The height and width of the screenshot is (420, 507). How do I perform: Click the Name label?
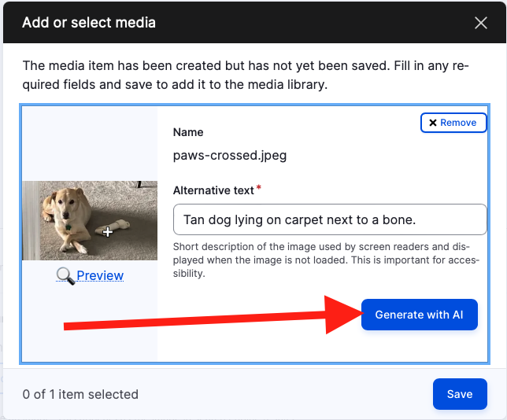tap(188, 132)
